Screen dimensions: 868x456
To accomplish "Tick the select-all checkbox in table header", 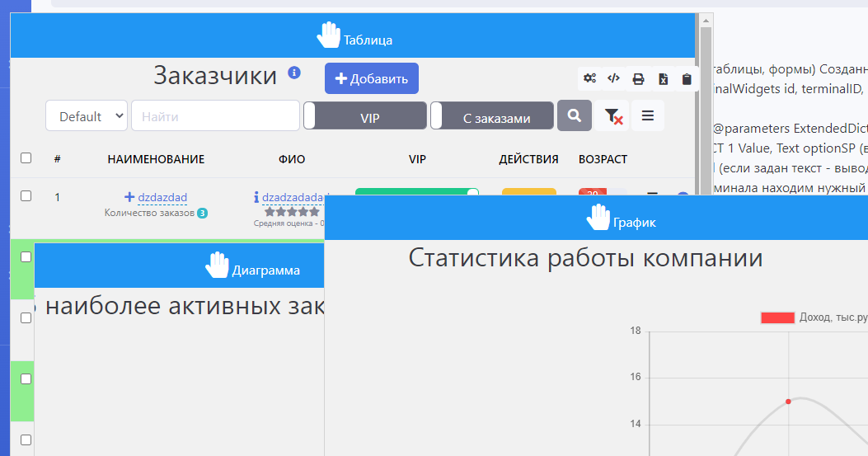I will [26, 158].
